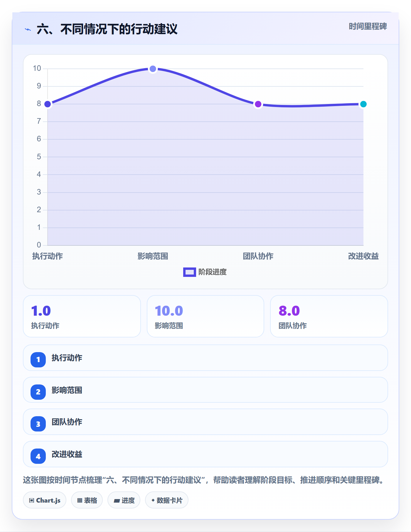Screen dimensions: 411x532
Task: Click the blue number 3 badge
Action: coord(38,424)
